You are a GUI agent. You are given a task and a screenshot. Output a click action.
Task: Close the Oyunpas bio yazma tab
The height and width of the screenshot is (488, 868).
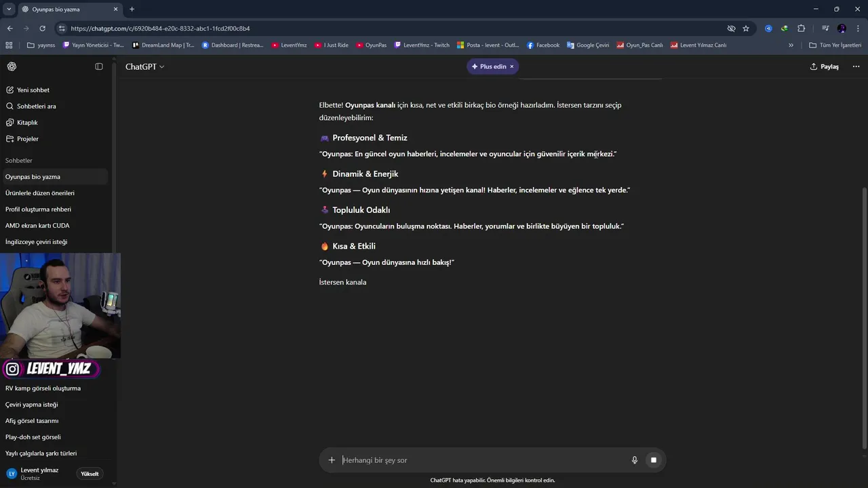click(x=116, y=9)
